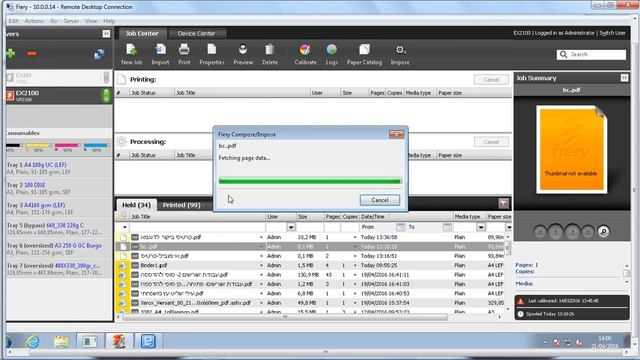Viewport: 640px width, 360px height.
Task: Click the calibration warning icon
Action: click(520, 301)
